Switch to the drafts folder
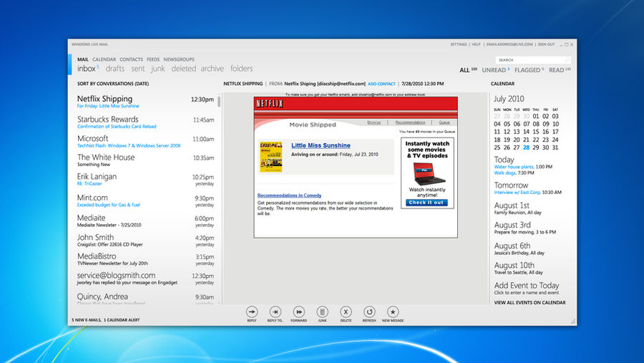The width and height of the screenshot is (644, 363). click(x=115, y=69)
